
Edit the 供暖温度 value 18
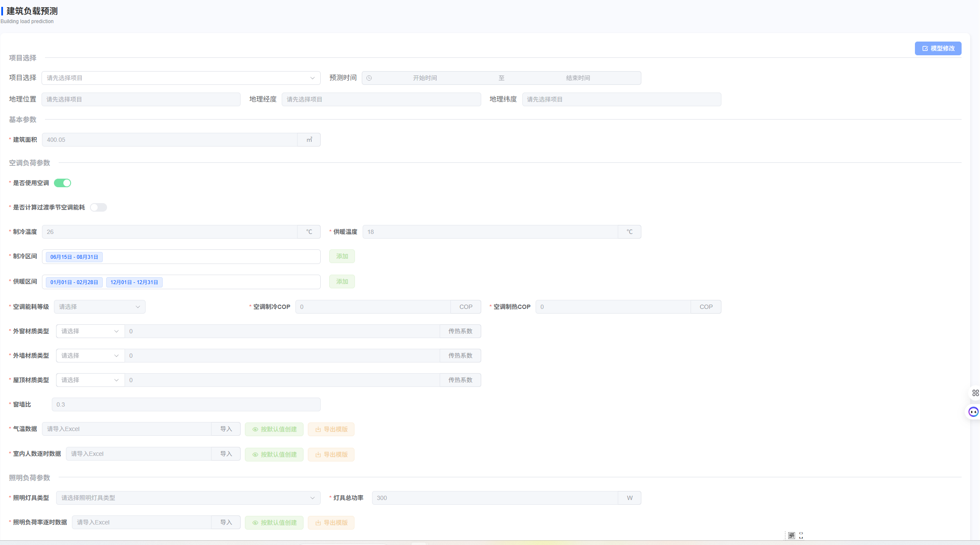coord(490,232)
